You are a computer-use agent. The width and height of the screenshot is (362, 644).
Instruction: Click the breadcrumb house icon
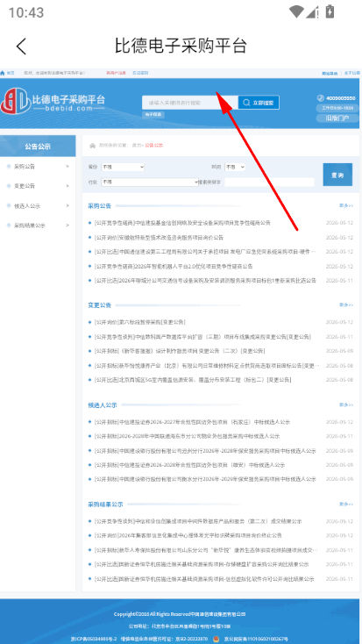coord(92,146)
